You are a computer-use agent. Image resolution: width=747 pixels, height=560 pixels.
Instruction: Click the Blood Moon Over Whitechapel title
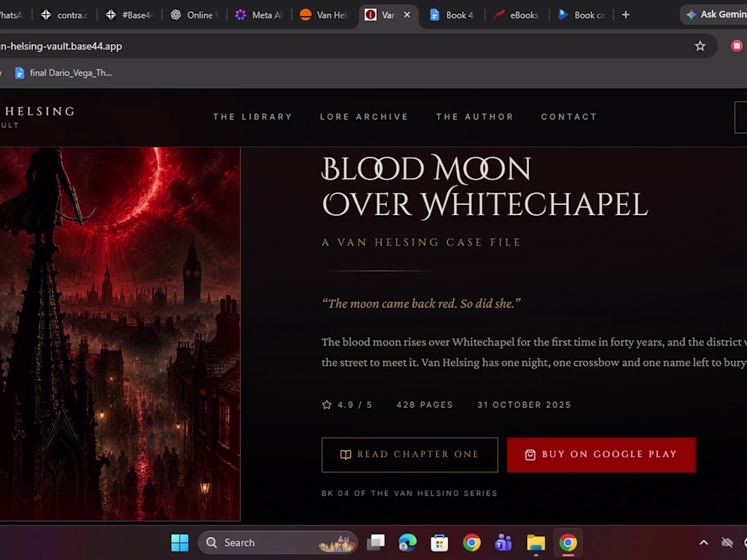click(484, 187)
